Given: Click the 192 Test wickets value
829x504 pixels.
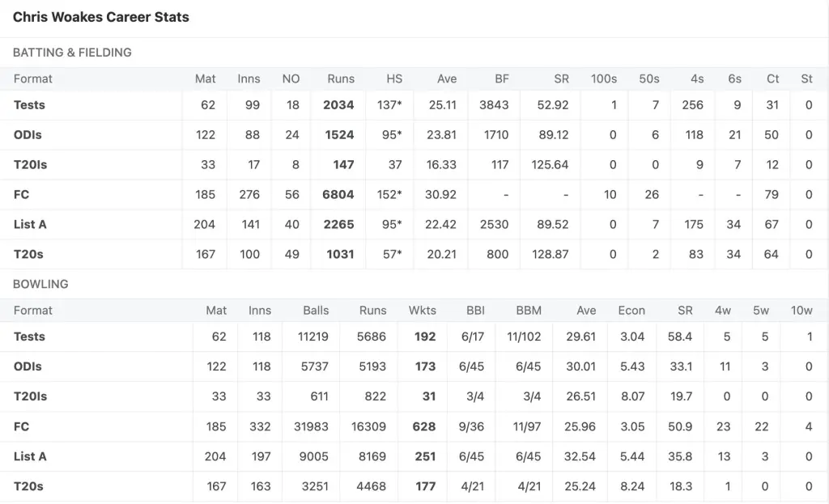Looking at the screenshot, I should tap(424, 337).
